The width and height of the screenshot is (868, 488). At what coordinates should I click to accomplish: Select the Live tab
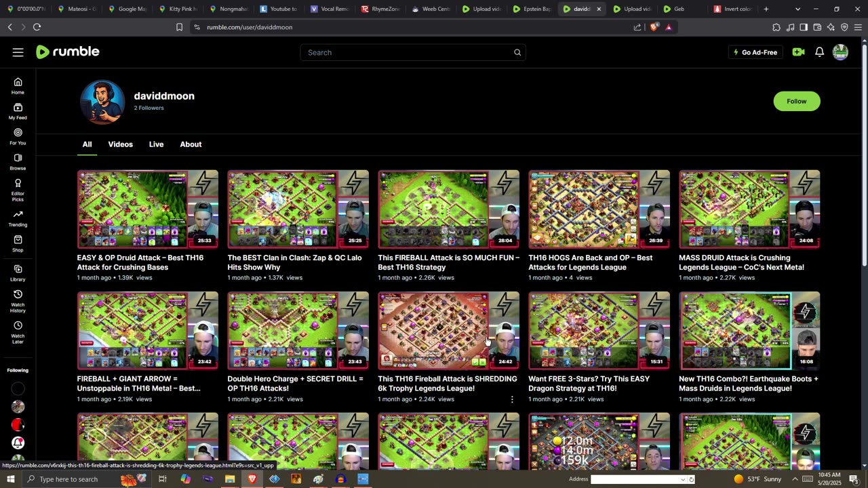(x=156, y=144)
